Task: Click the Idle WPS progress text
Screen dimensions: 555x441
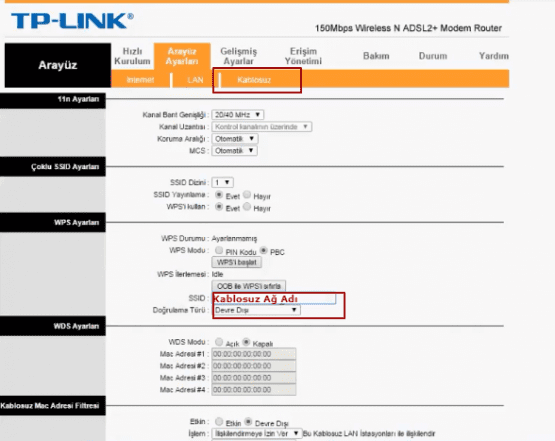Action: click(x=217, y=275)
